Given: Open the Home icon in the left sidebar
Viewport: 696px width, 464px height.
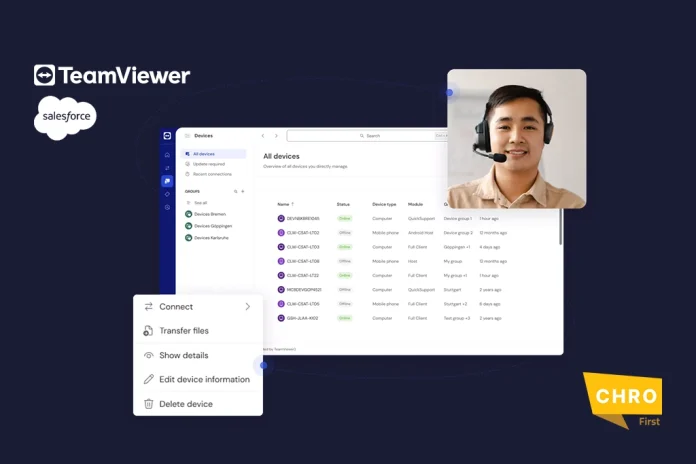Looking at the screenshot, I should [x=167, y=154].
